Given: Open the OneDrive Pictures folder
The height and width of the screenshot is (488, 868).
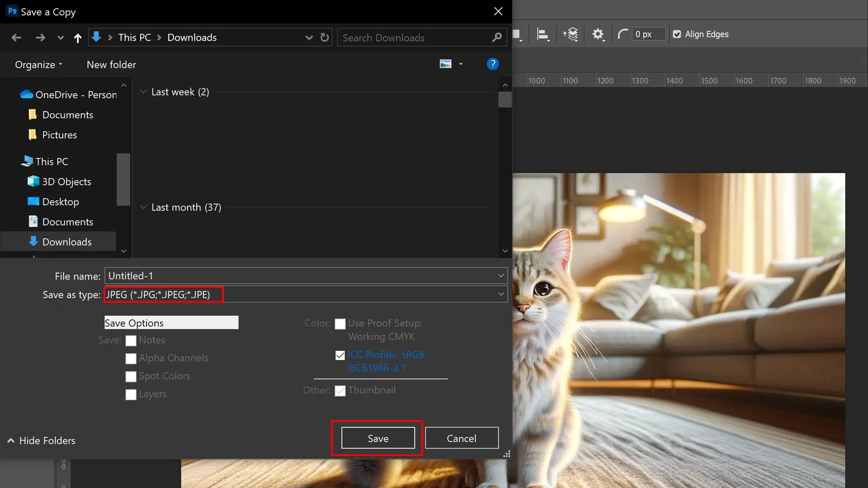Looking at the screenshot, I should click(52, 135).
